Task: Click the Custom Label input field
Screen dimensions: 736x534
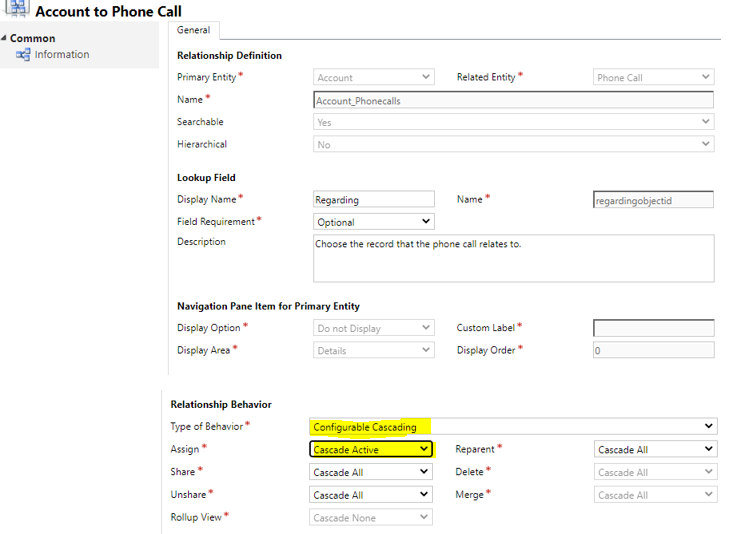Action: 654,328
